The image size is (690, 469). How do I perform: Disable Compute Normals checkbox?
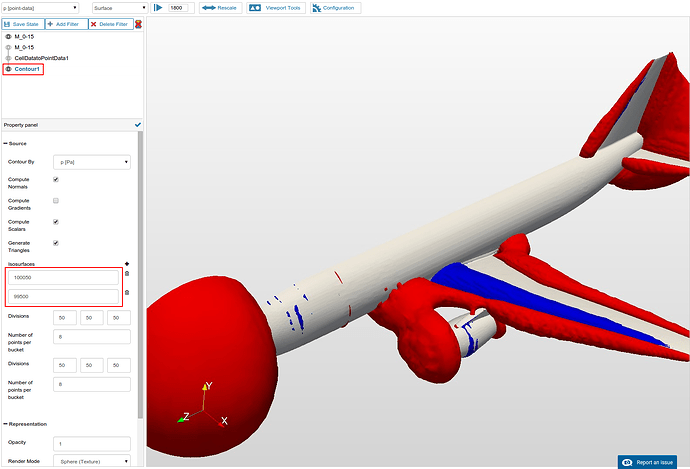[x=56, y=180]
